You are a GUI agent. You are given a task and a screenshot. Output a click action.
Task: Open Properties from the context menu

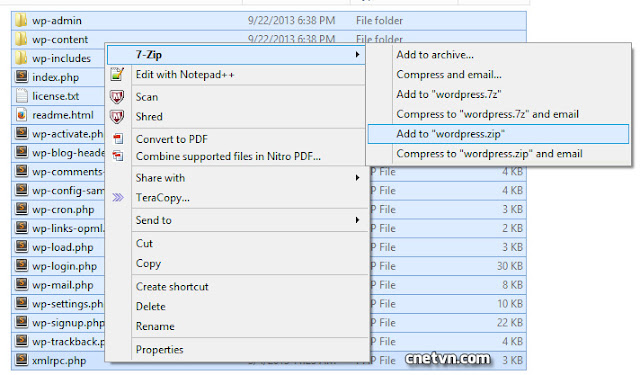tap(159, 350)
